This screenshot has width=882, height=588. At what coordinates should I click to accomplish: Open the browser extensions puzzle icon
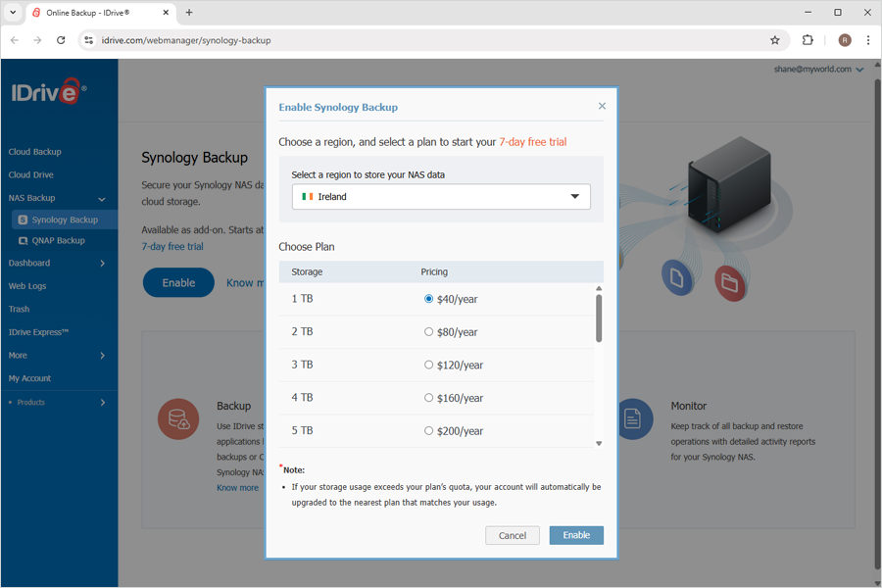[x=808, y=40]
